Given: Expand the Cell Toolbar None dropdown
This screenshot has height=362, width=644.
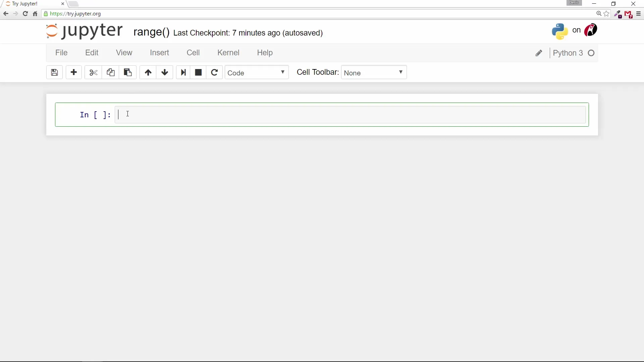Looking at the screenshot, I should [x=374, y=72].
